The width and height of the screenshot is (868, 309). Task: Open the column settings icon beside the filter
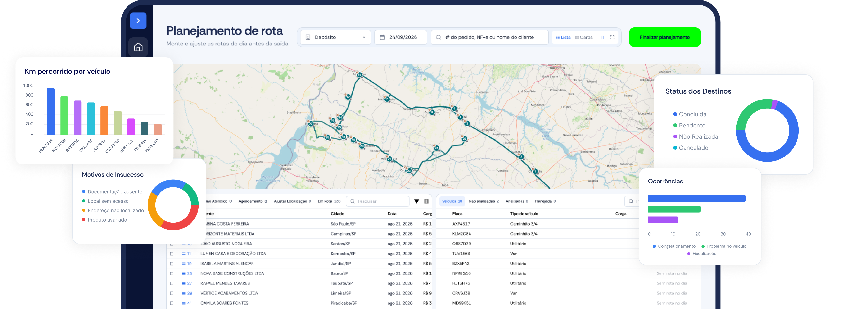click(x=426, y=201)
